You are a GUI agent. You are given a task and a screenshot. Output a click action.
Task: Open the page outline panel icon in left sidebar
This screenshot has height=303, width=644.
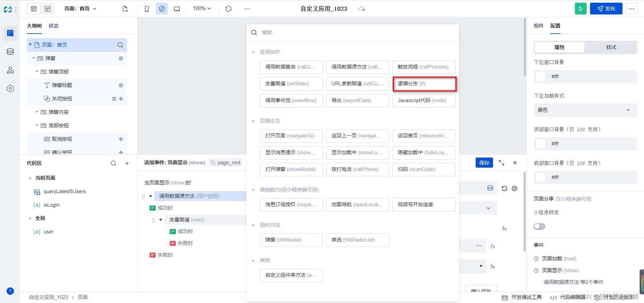10,33
